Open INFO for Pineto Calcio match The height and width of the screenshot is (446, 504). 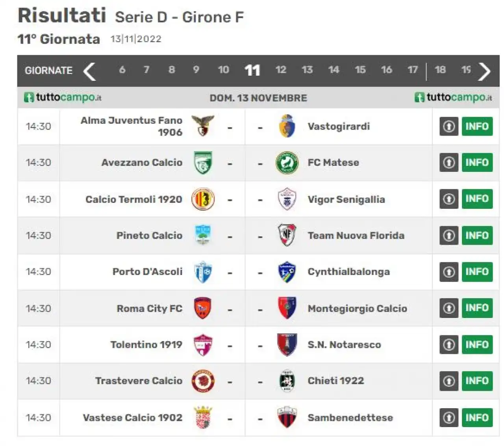(477, 236)
